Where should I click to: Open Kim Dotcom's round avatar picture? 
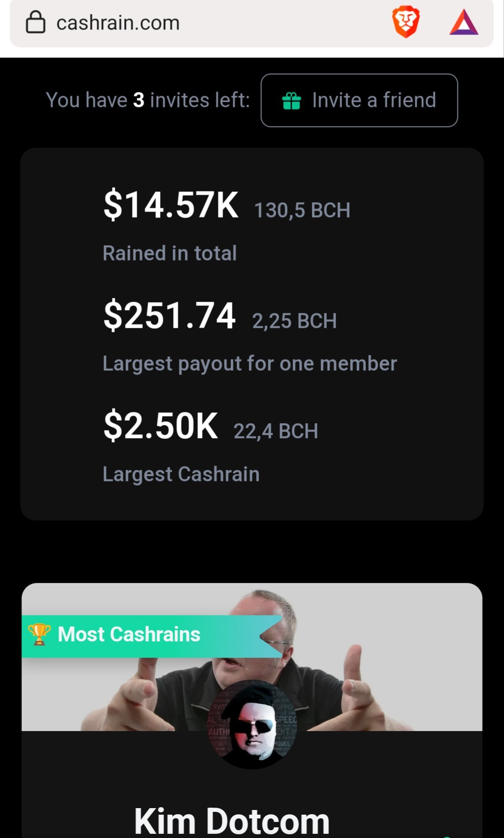coord(252,725)
